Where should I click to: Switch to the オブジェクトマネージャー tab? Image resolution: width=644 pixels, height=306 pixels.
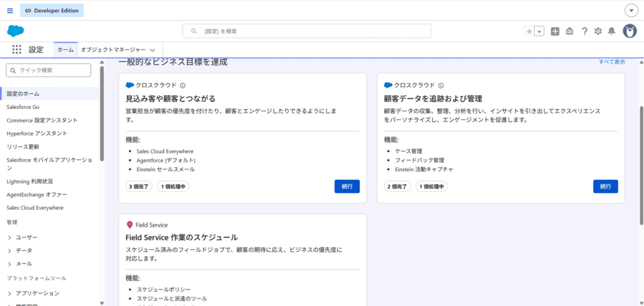(x=113, y=50)
